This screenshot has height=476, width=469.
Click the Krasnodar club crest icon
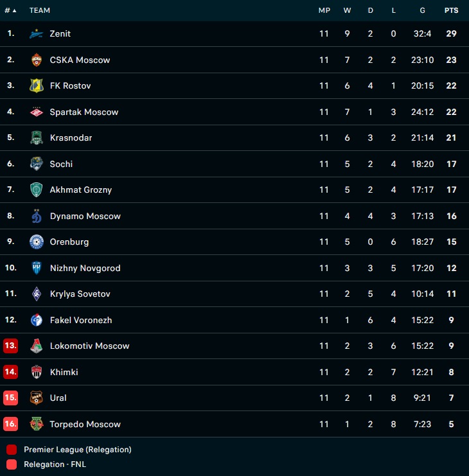tap(37, 138)
